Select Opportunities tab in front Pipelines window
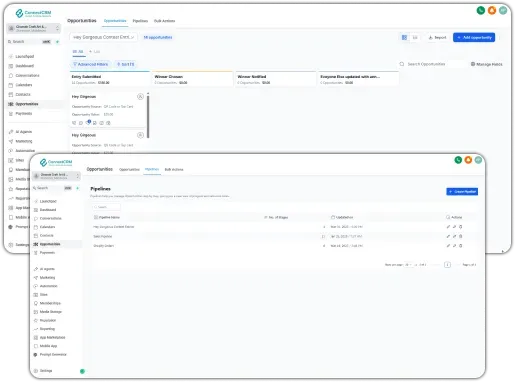 [x=129, y=169]
